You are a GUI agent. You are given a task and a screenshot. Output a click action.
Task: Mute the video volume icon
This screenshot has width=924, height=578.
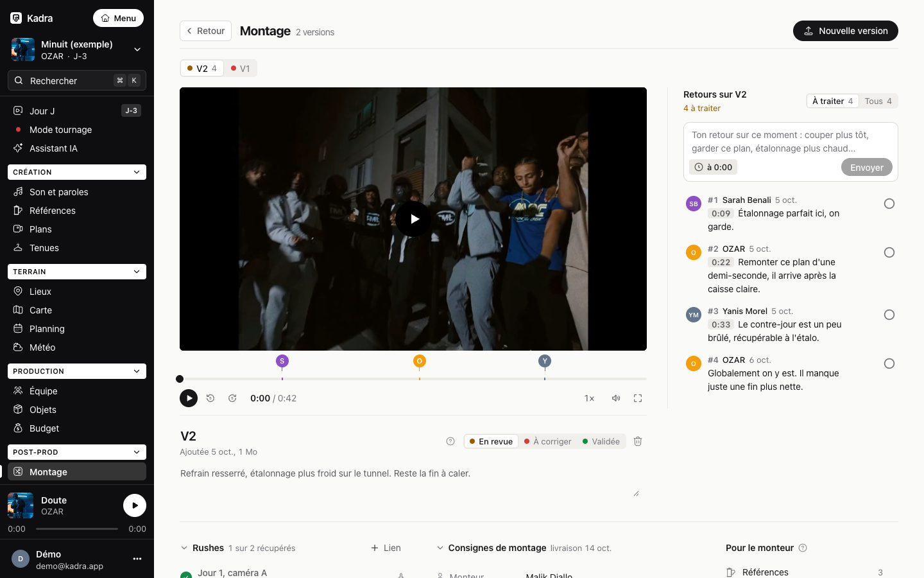coord(616,398)
